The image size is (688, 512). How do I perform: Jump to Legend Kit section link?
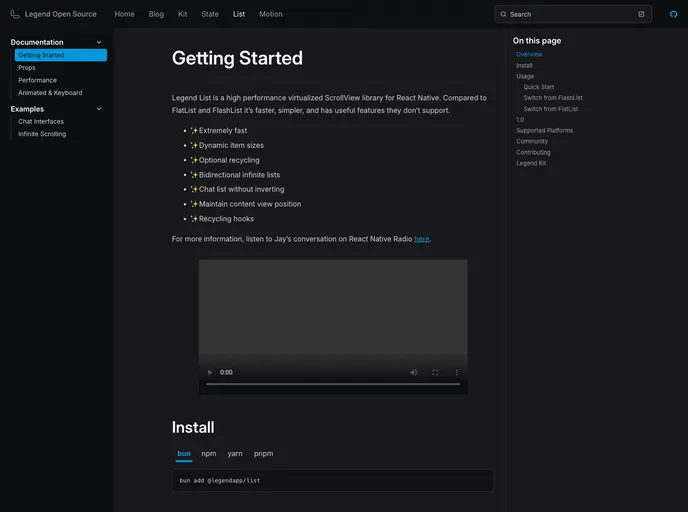531,163
